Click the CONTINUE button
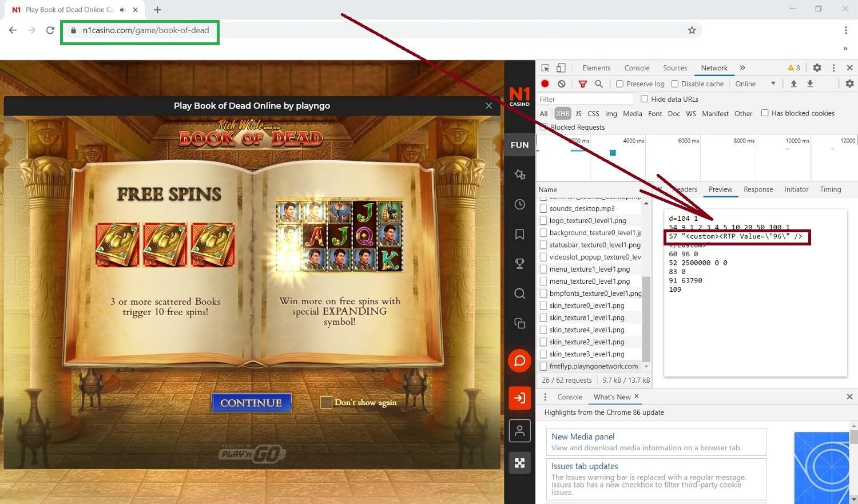The image size is (858, 504). [x=251, y=403]
